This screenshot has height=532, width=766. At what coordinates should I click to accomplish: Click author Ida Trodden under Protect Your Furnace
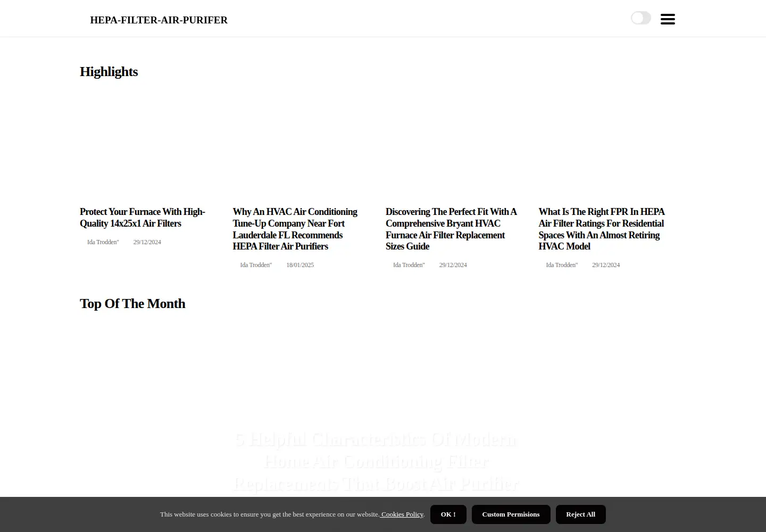click(x=103, y=242)
